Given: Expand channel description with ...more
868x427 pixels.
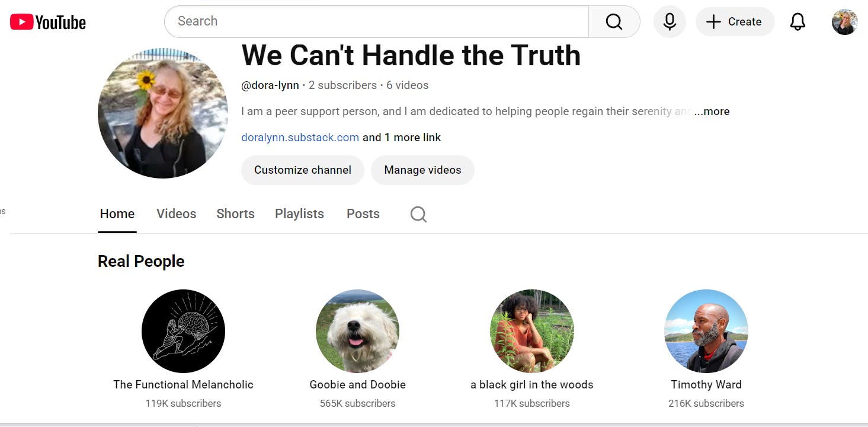Looking at the screenshot, I should coord(712,111).
